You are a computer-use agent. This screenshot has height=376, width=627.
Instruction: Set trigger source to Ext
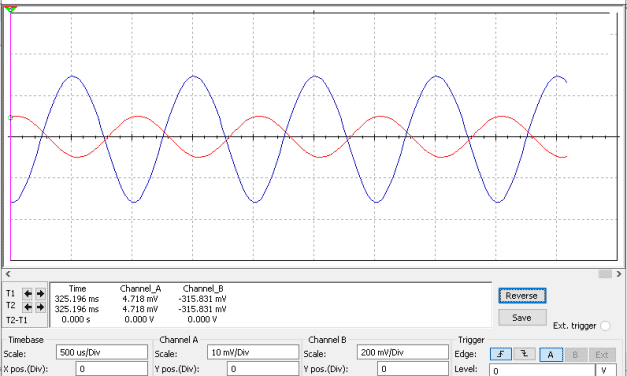(601, 354)
